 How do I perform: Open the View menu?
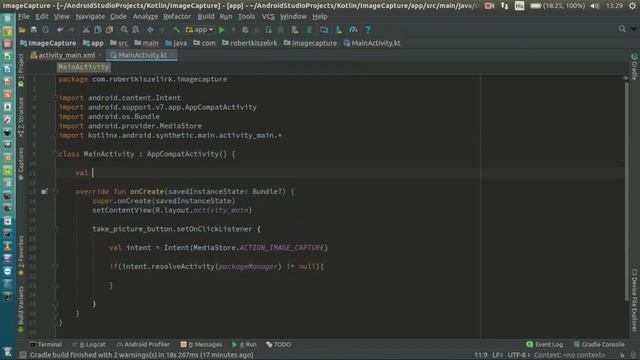(x=62, y=16)
